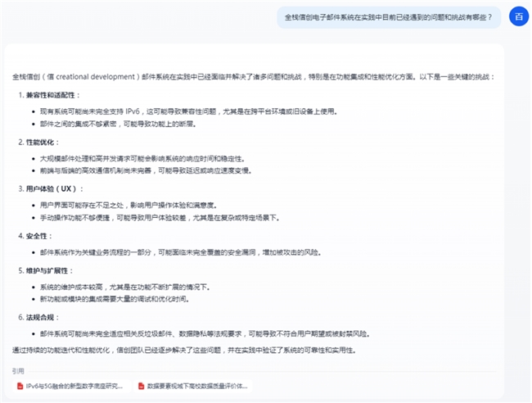Click the concluding paragraph starting 通过持续的功能迭代
The width and height of the screenshot is (532, 403).
pos(184,350)
